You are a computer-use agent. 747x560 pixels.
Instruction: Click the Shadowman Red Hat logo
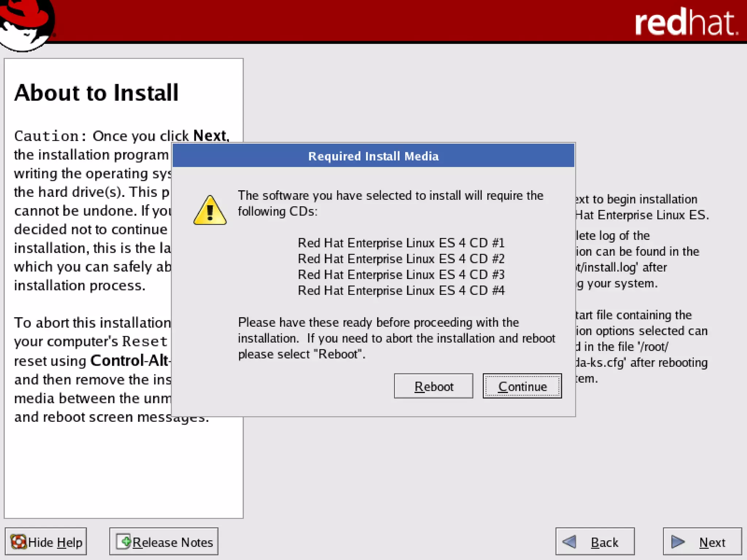(x=26, y=24)
